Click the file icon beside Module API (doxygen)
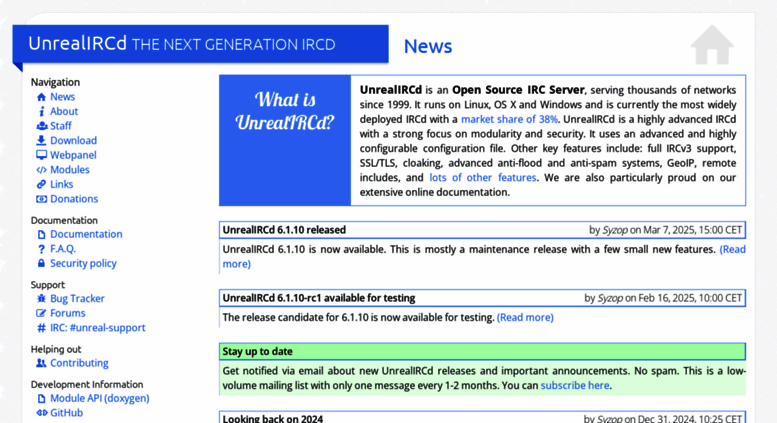This screenshot has width=777, height=423. pyautogui.click(x=41, y=398)
